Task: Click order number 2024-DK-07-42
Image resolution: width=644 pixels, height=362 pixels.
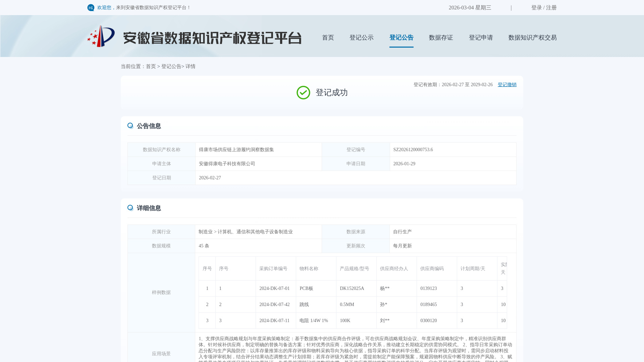Action: pyautogui.click(x=274, y=305)
